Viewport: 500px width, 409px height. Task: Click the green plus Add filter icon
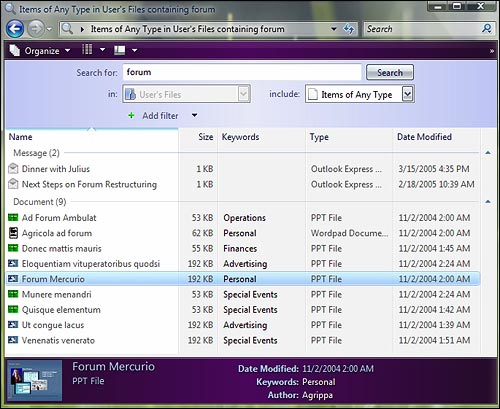coord(131,115)
